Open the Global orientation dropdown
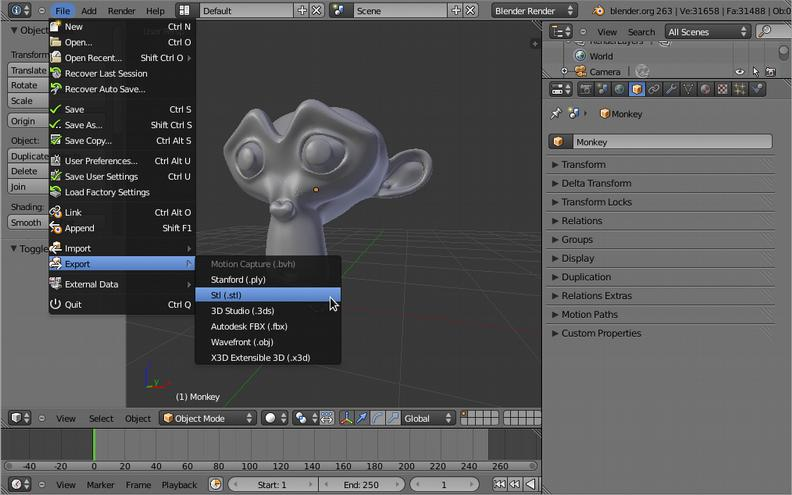 point(428,418)
